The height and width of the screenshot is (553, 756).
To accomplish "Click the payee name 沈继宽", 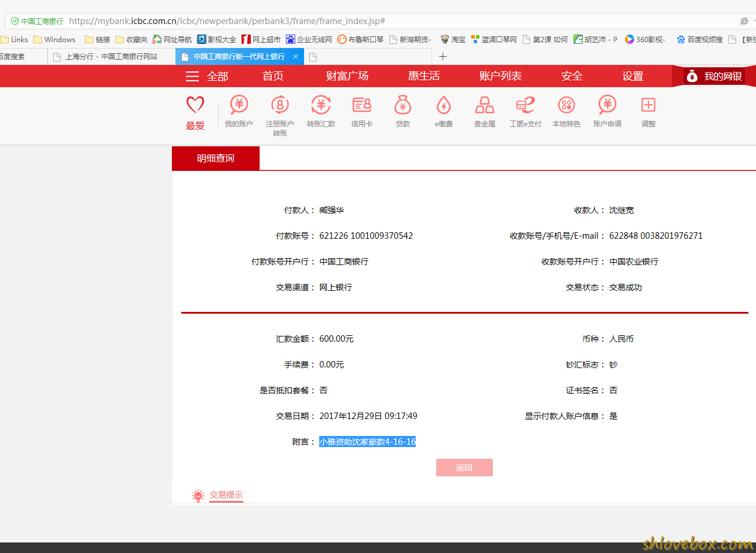I will click(622, 210).
